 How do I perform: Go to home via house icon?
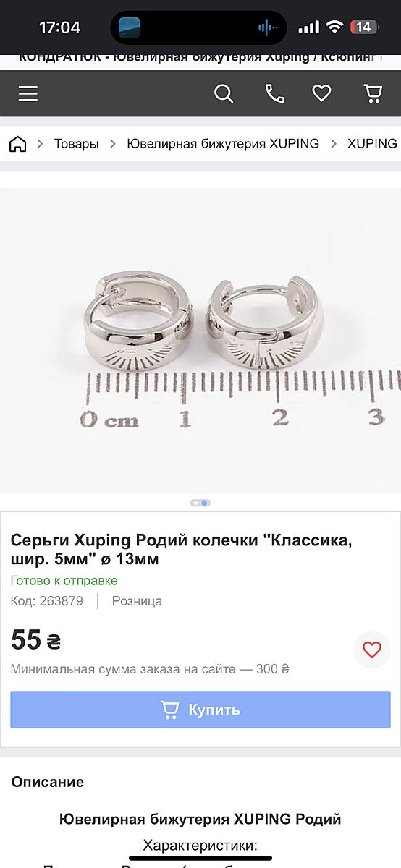(17, 144)
